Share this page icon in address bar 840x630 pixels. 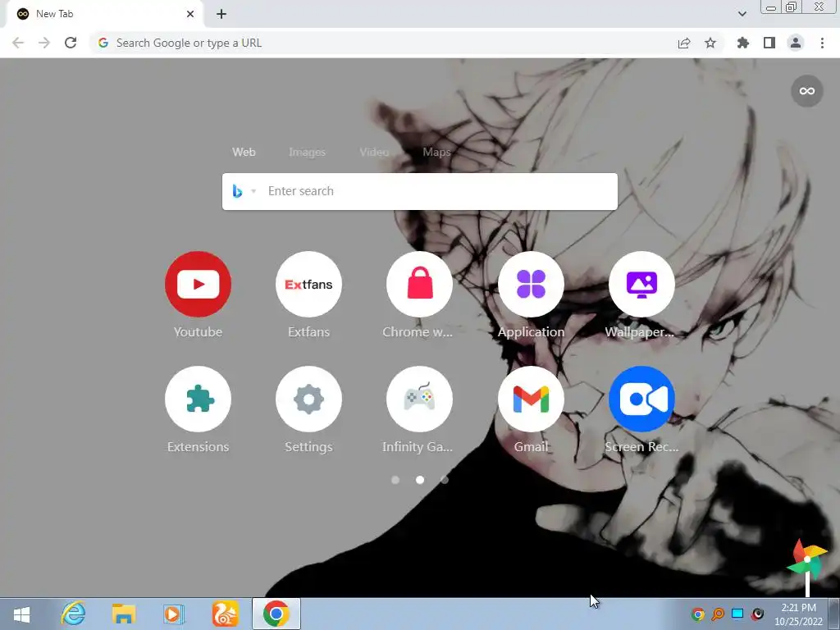coord(684,43)
